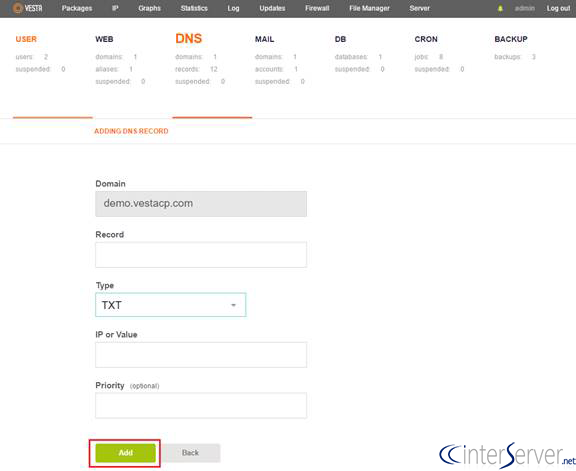Viewport: 576px width, 471px height.
Task: Switch to the WEB tab
Action: 104,39
